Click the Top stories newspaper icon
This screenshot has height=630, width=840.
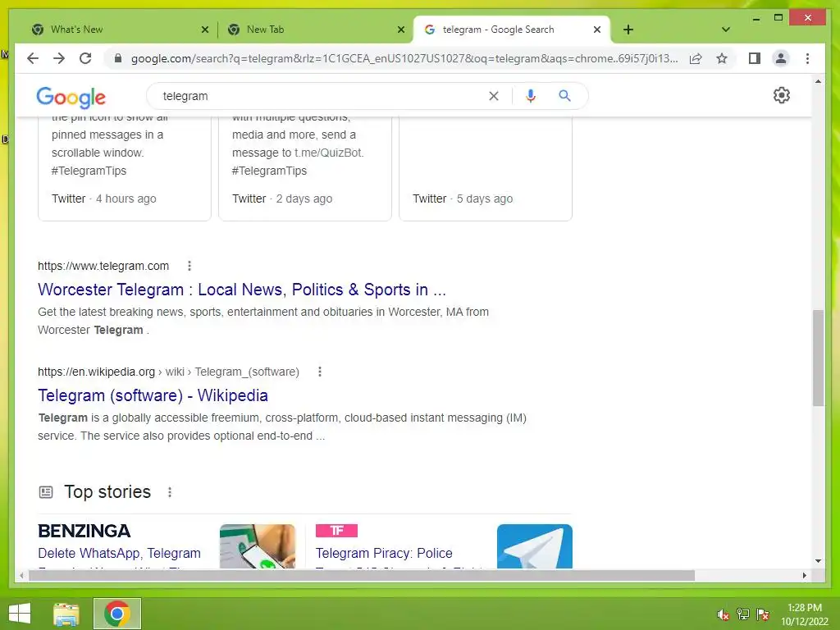point(46,492)
